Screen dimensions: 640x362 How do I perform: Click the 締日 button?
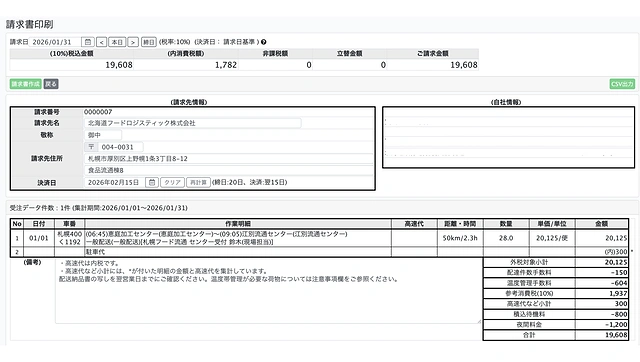point(149,42)
